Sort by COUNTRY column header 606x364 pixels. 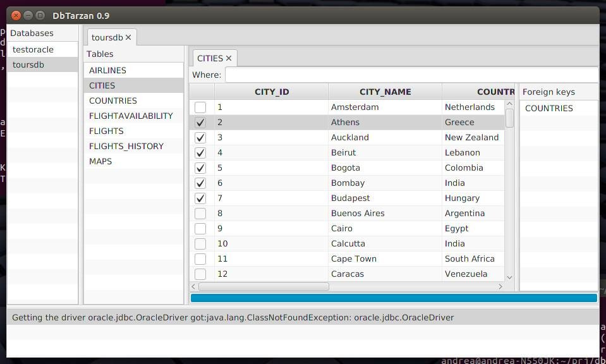coord(478,92)
